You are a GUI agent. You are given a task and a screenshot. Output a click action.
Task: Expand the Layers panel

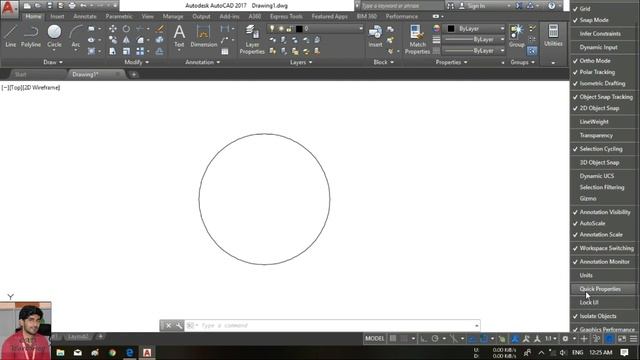pos(301,62)
